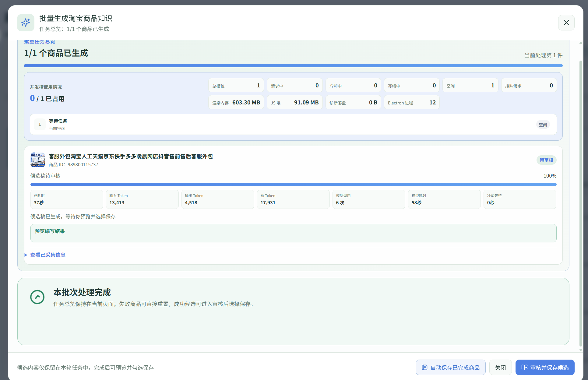The width and height of the screenshot is (588, 380).
Task: Click the 待审核 status badge
Action: [x=546, y=160]
